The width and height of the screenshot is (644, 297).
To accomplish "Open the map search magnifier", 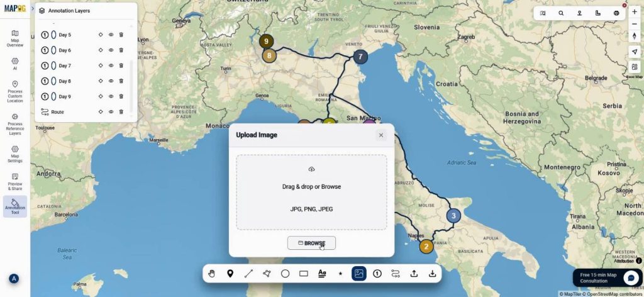I will 561,13.
